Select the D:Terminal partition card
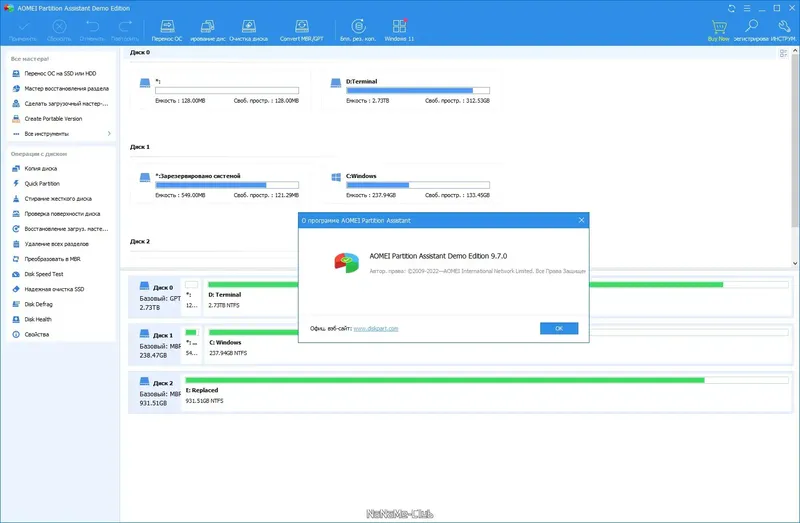The image size is (800, 523). pos(411,90)
